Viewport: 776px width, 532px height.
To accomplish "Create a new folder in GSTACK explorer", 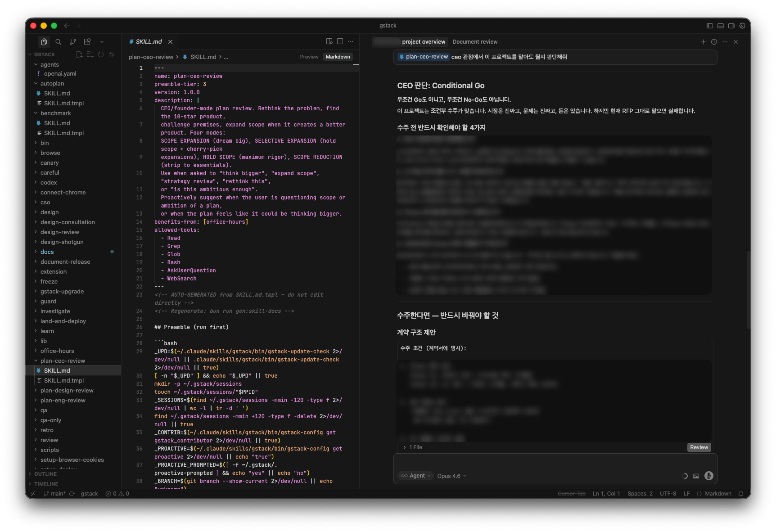I will pyautogui.click(x=90, y=54).
